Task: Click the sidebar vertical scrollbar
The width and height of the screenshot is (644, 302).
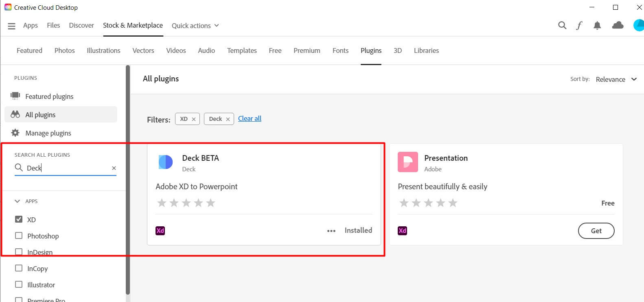Action: point(128,179)
